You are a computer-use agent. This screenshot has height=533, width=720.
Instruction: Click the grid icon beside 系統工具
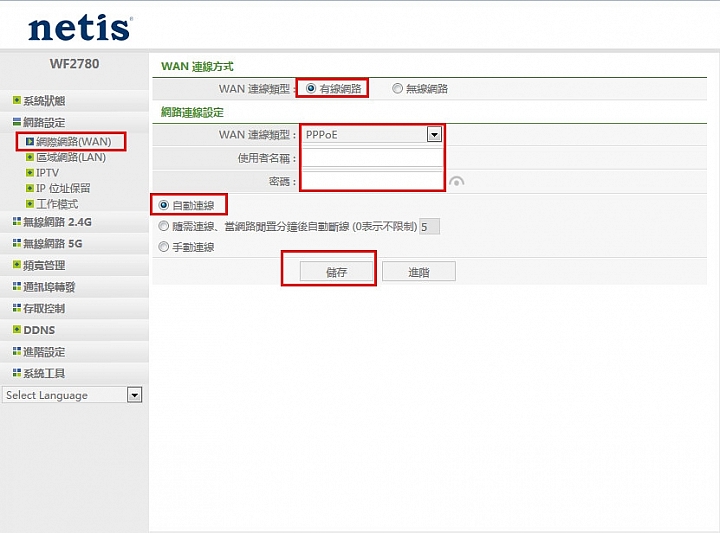point(17,373)
